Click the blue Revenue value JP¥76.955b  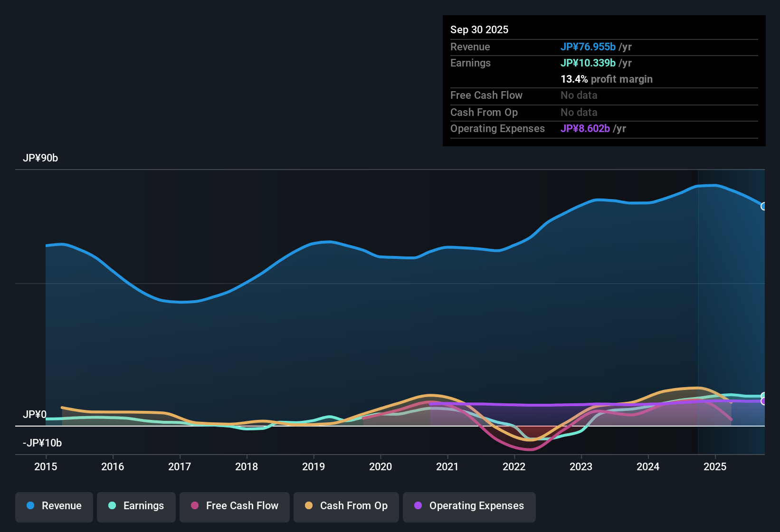[x=588, y=47]
